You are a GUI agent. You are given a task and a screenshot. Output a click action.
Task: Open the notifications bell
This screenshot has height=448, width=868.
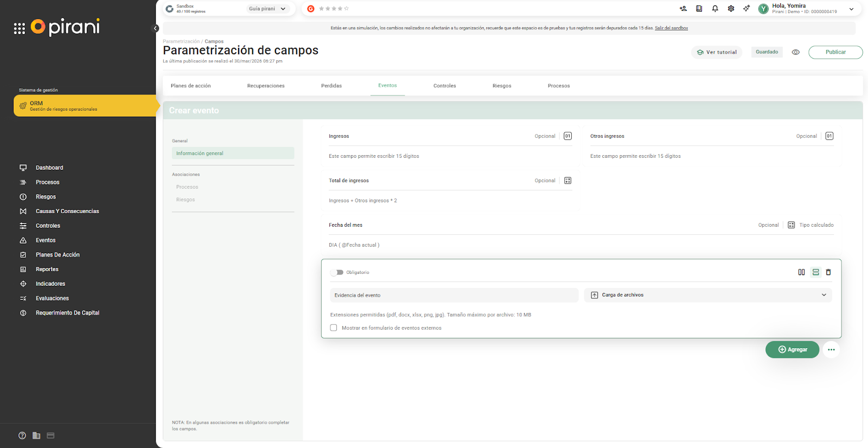(x=715, y=9)
